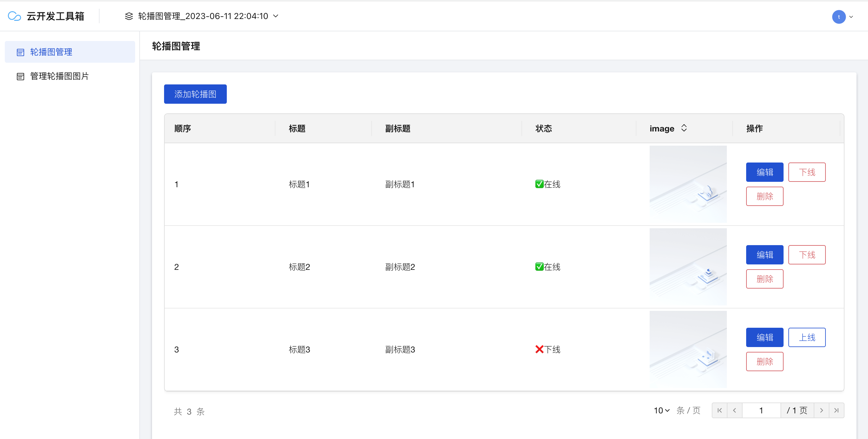The height and width of the screenshot is (439, 868).
Task: Bring row 3 online with 上线
Action: point(807,337)
